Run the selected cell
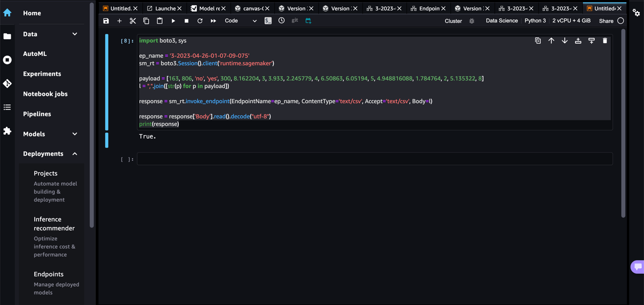Image resolution: width=644 pixels, height=305 pixels. tap(173, 21)
